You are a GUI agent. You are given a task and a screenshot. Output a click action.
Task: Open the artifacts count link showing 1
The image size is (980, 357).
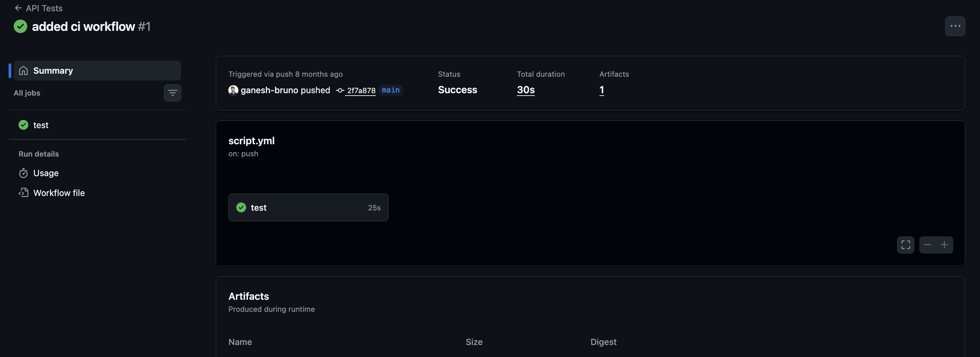(x=602, y=90)
